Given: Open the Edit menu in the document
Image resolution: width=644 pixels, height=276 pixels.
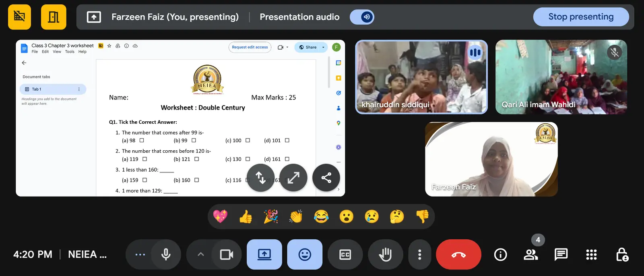Looking at the screenshot, I should tap(45, 52).
